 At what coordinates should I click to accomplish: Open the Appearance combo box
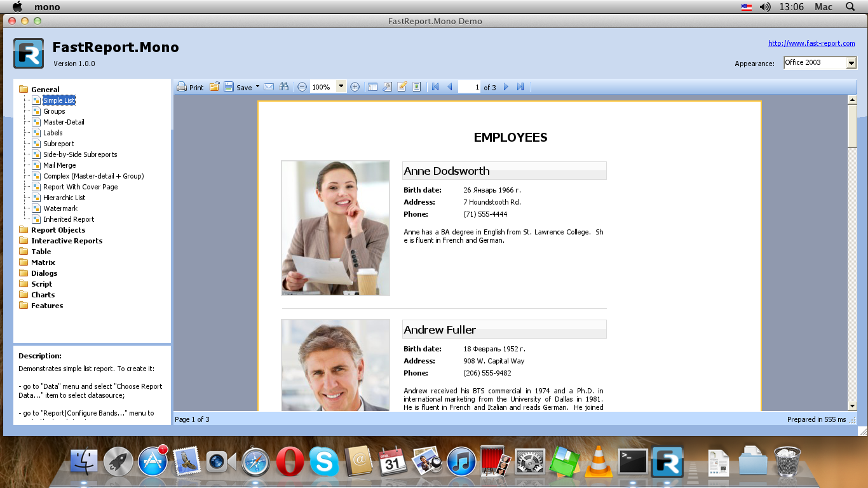click(851, 63)
